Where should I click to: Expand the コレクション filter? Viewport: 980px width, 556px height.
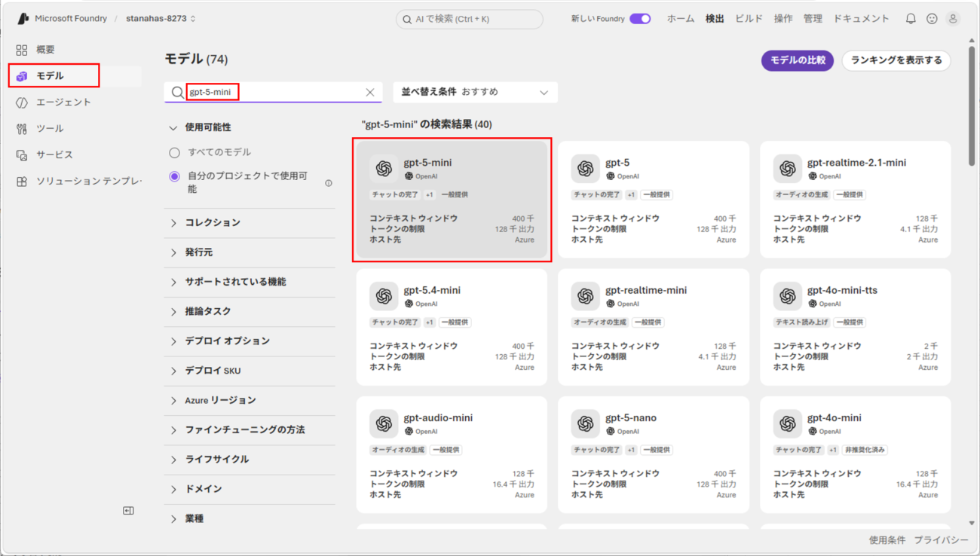point(250,223)
